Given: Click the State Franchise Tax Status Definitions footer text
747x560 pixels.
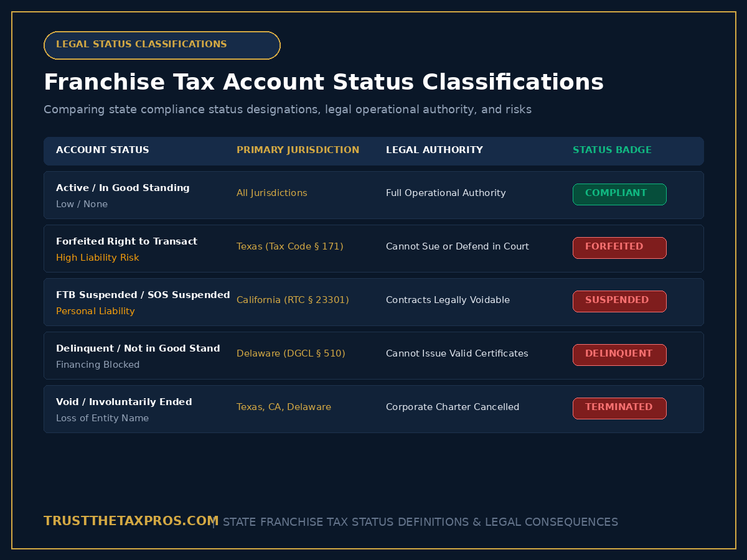Looking at the screenshot, I should tap(420, 522).
